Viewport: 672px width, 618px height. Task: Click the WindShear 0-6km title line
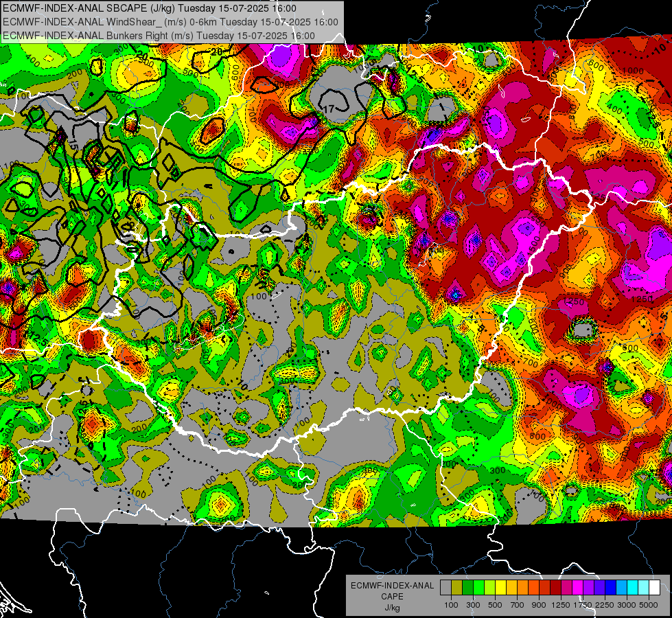[170, 22]
